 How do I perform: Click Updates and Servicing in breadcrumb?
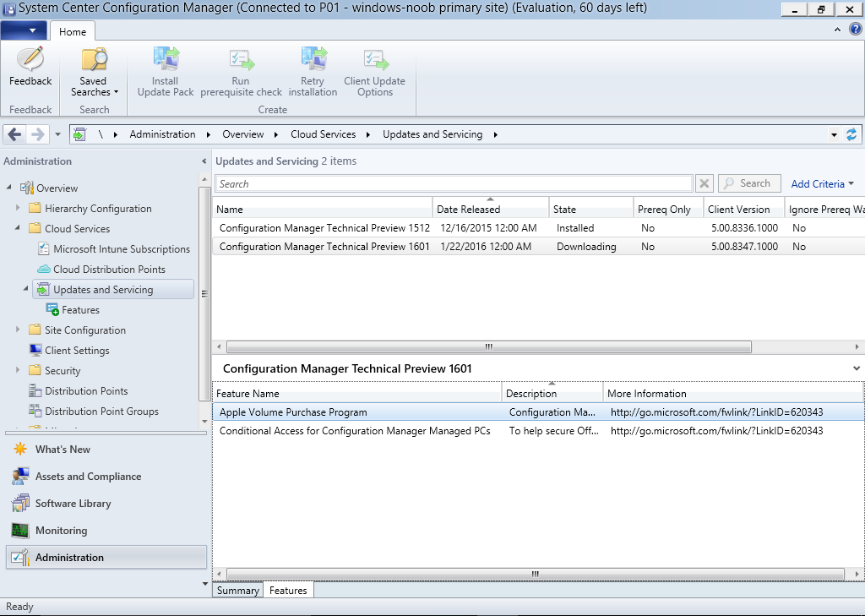432,134
